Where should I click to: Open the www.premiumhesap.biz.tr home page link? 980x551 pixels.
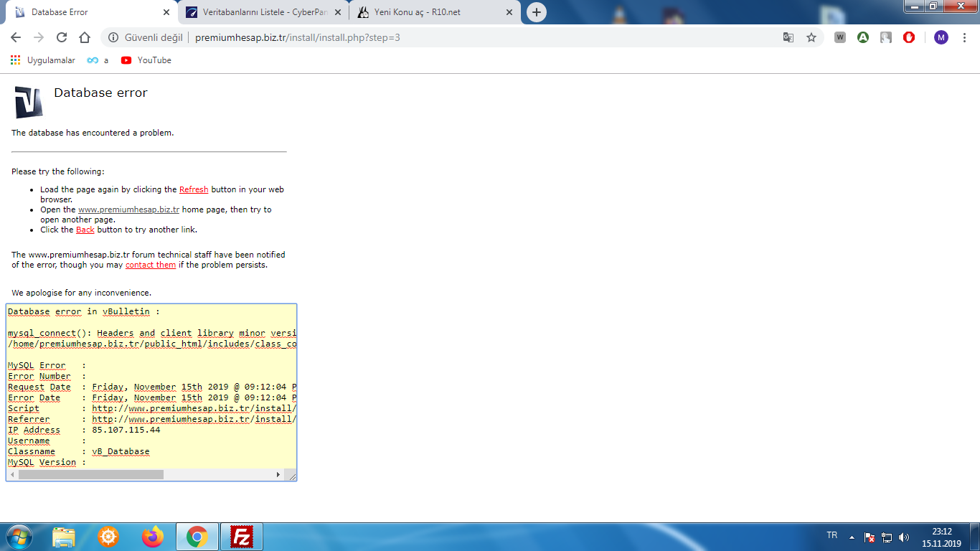coord(128,209)
